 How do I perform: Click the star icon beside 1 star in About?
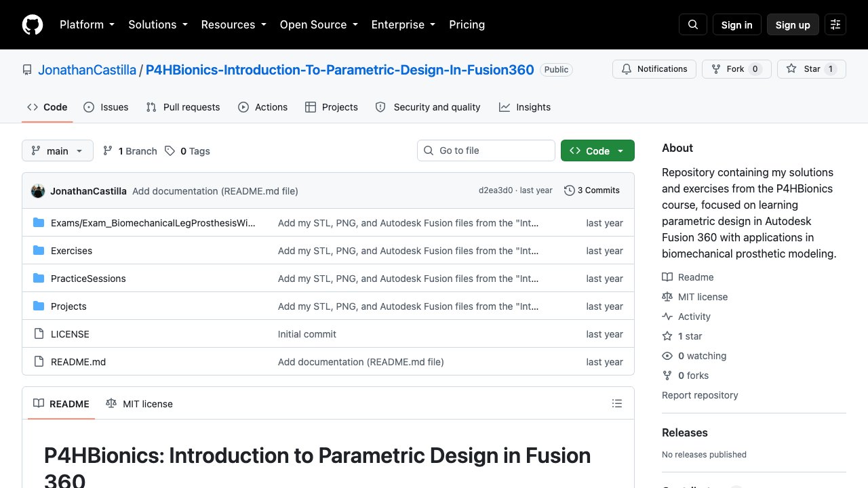pyautogui.click(x=667, y=336)
